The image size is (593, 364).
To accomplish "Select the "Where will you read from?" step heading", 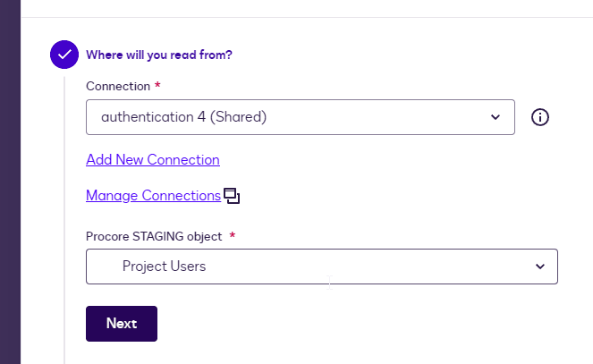I will click(159, 55).
